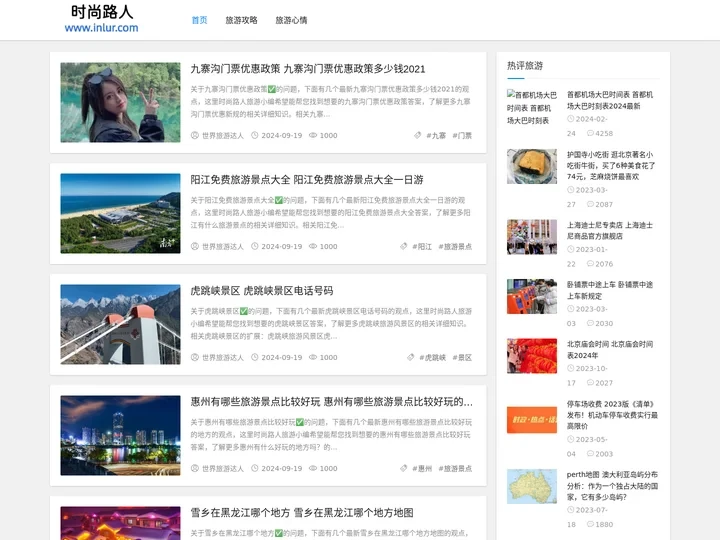Image resolution: width=720 pixels, height=540 pixels.
Task: Click clock icon beside 2023-03-27 date
Action: pyautogui.click(x=570, y=190)
